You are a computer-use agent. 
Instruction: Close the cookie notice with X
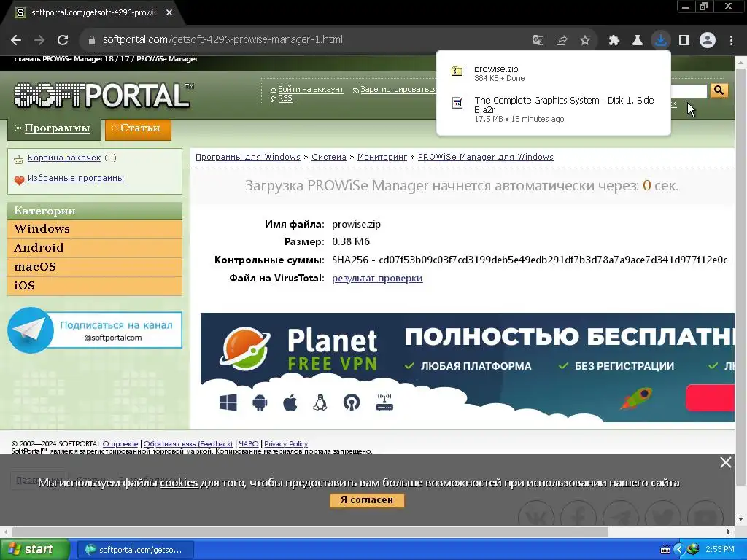point(726,462)
